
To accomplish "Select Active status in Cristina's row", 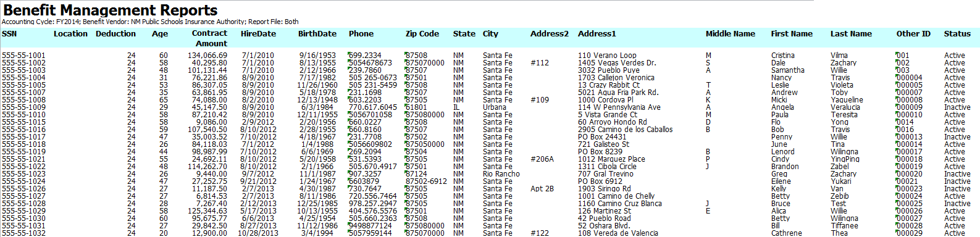I will pos(955,56).
